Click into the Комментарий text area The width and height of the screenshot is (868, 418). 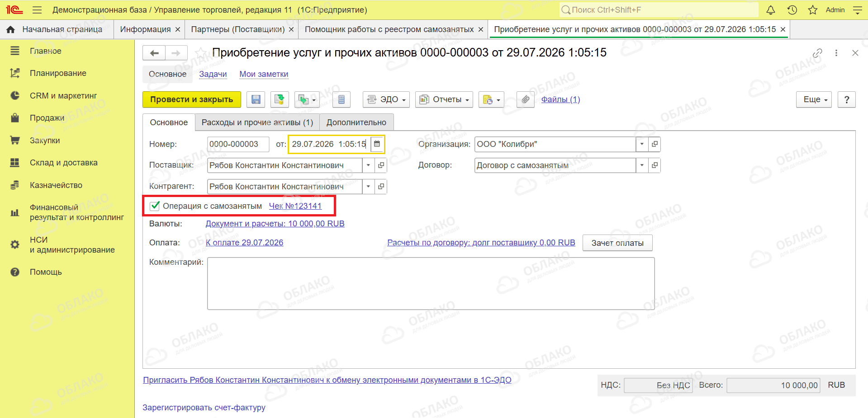[431, 283]
